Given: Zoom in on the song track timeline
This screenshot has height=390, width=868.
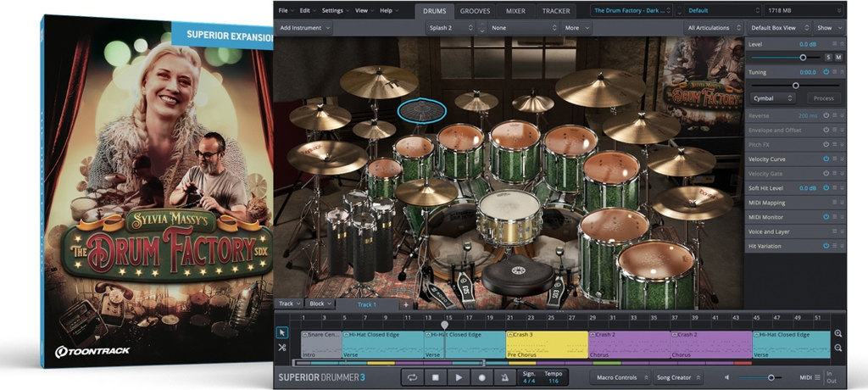Looking at the screenshot, I should [837, 334].
